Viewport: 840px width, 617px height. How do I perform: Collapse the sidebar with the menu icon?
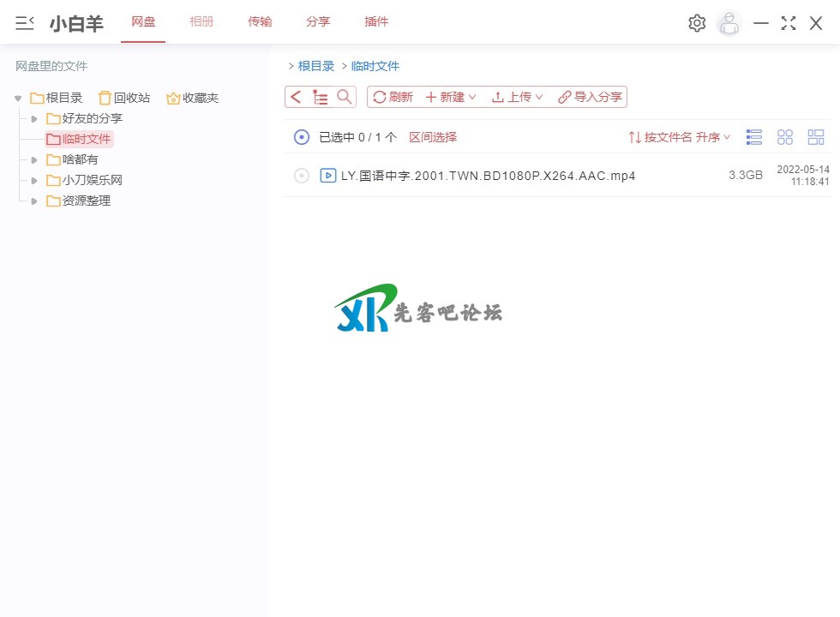pos(25,23)
